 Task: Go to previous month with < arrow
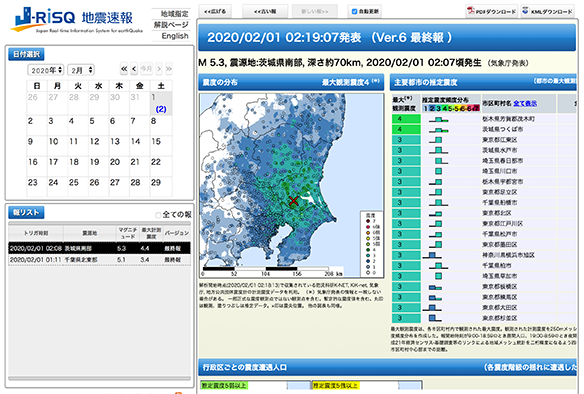pyautogui.click(x=134, y=69)
